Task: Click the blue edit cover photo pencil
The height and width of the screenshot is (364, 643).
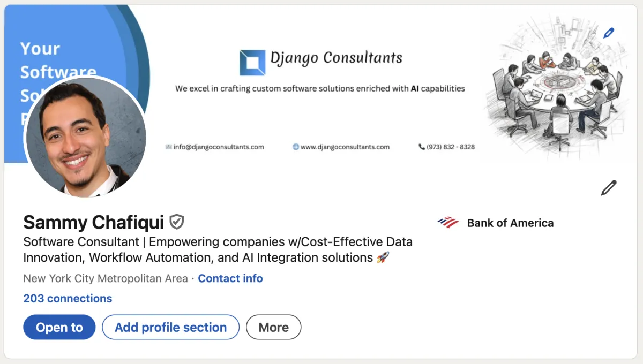Action: click(608, 33)
